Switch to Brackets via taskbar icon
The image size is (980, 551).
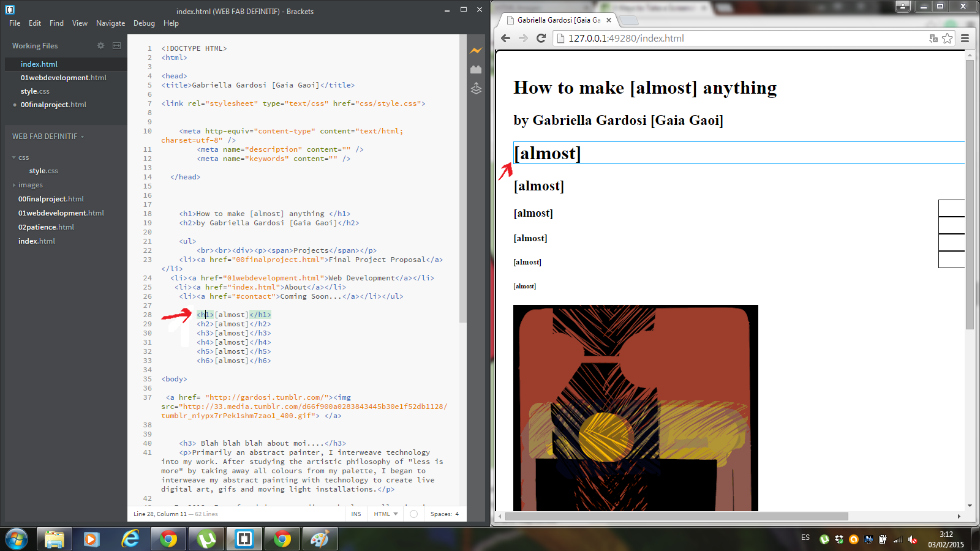click(x=244, y=539)
